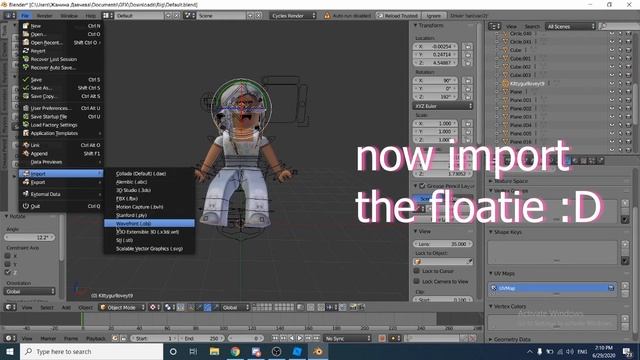Toggle the X constraint axis checkbox
The image size is (640, 360).
point(7,256)
